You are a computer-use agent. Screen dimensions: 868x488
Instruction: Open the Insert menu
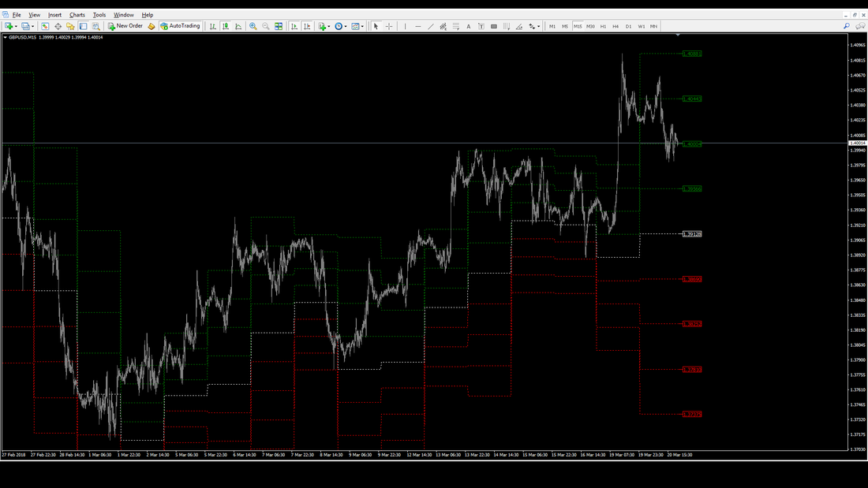[x=54, y=15]
